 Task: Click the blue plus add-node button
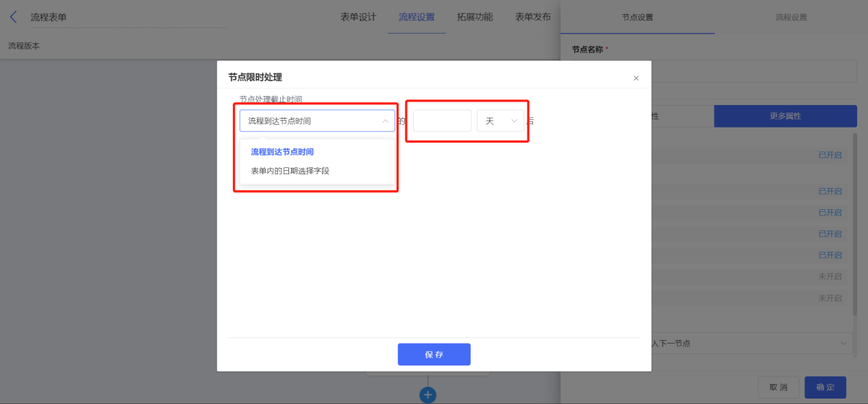427,395
